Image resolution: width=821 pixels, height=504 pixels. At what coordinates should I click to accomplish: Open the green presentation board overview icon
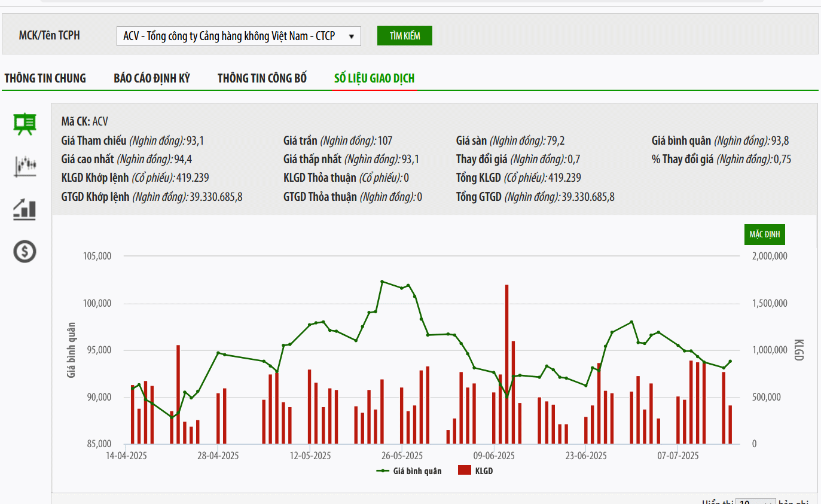point(25,124)
